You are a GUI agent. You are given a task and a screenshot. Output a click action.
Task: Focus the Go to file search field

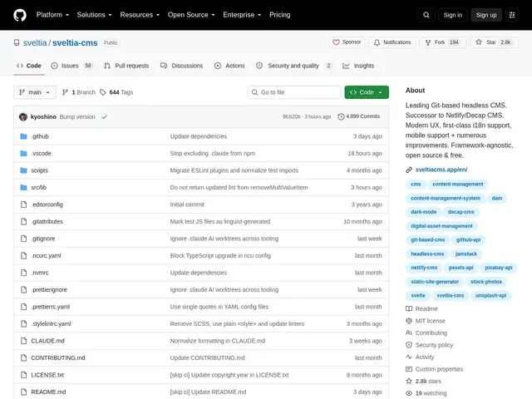pos(294,92)
